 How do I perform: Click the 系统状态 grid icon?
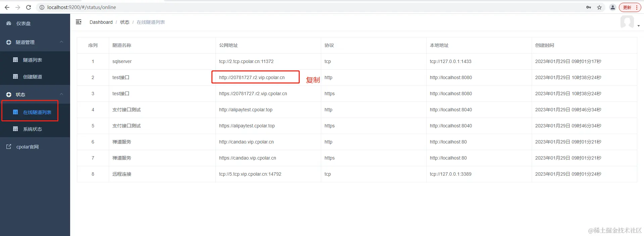coord(15,129)
